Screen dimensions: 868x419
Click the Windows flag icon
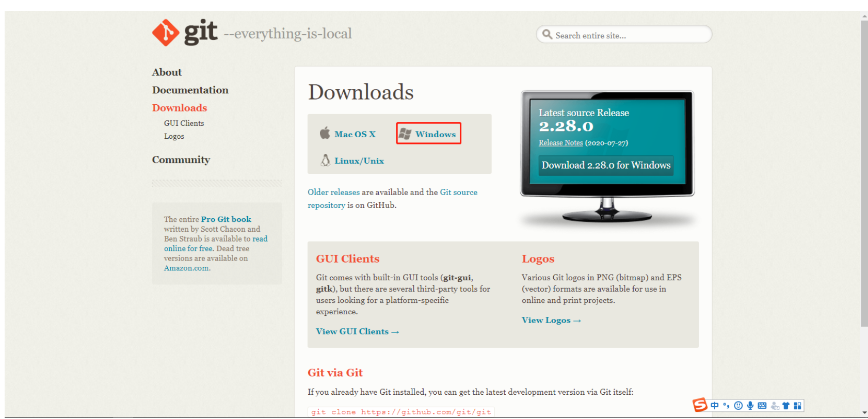tap(405, 134)
